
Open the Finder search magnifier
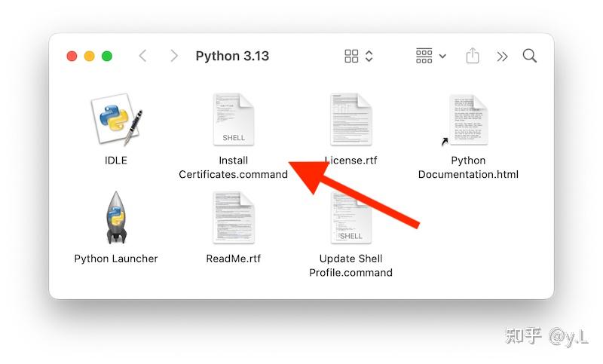pos(530,56)
